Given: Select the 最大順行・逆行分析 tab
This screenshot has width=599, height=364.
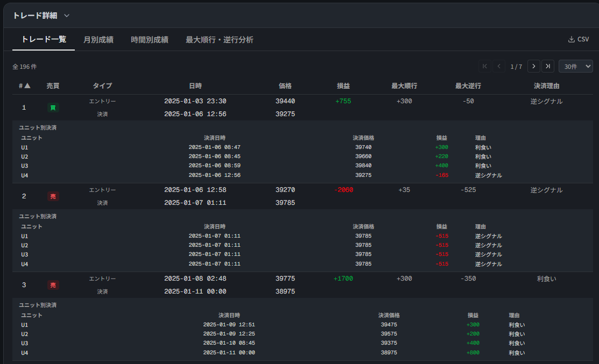Looking at the screenshot, I should point(219,40).
